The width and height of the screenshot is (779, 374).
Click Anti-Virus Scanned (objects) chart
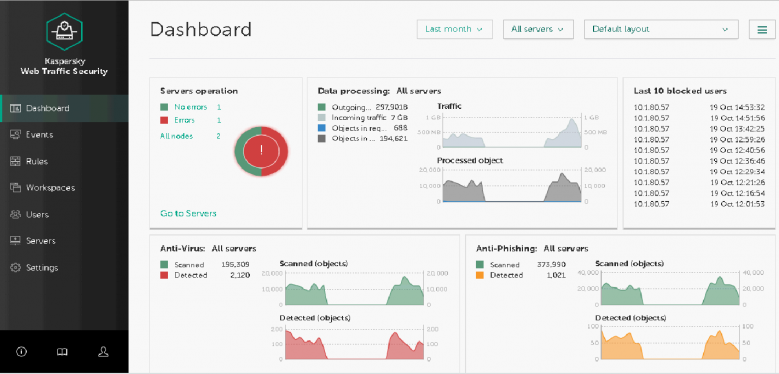coord(354,289)
